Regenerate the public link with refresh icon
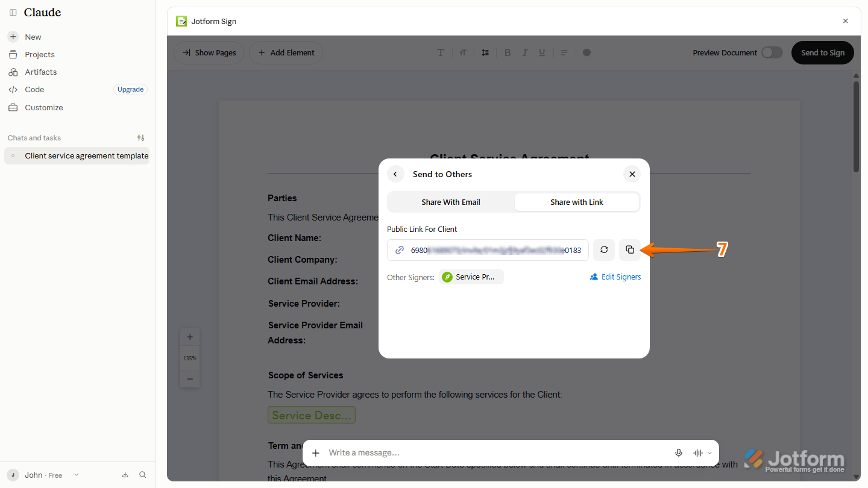This screenshot has height=488, width=868. pyautogui.click(x=604, y=250)
